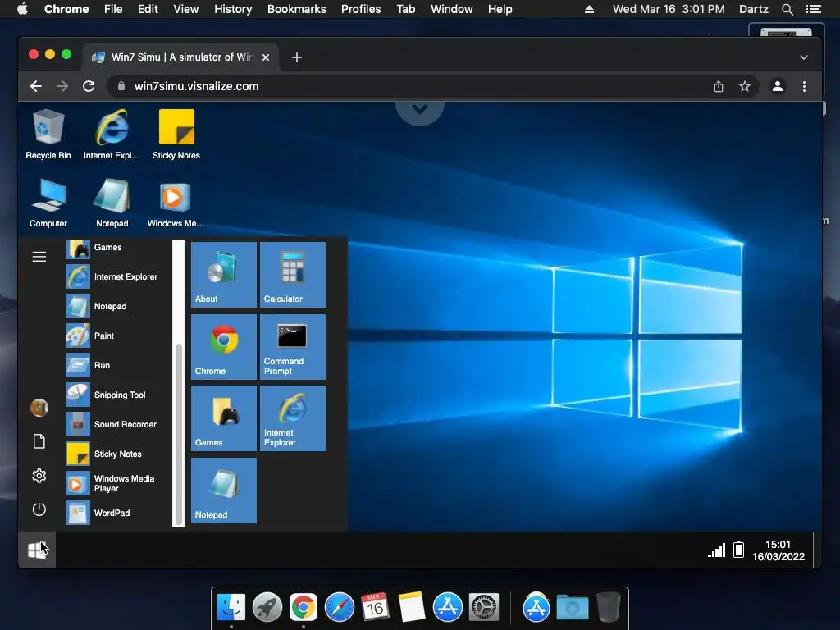The image size is (840, 630).
Task: Open a new Chrome tab
Action: click(297, 57)
